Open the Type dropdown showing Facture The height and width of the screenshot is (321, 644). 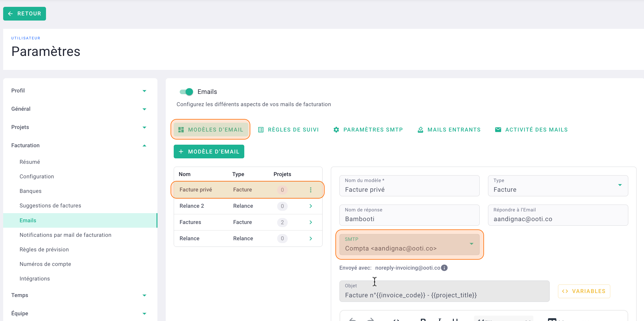point(558,186)
